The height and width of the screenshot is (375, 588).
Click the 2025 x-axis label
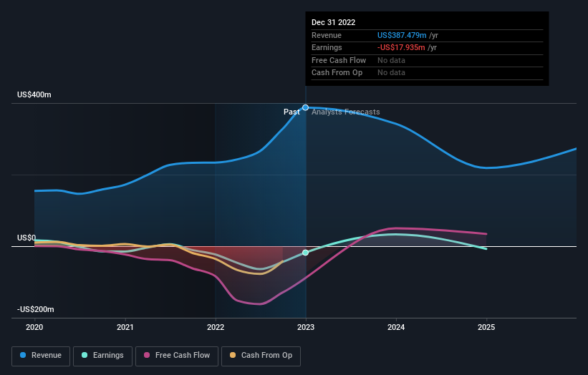486,328
